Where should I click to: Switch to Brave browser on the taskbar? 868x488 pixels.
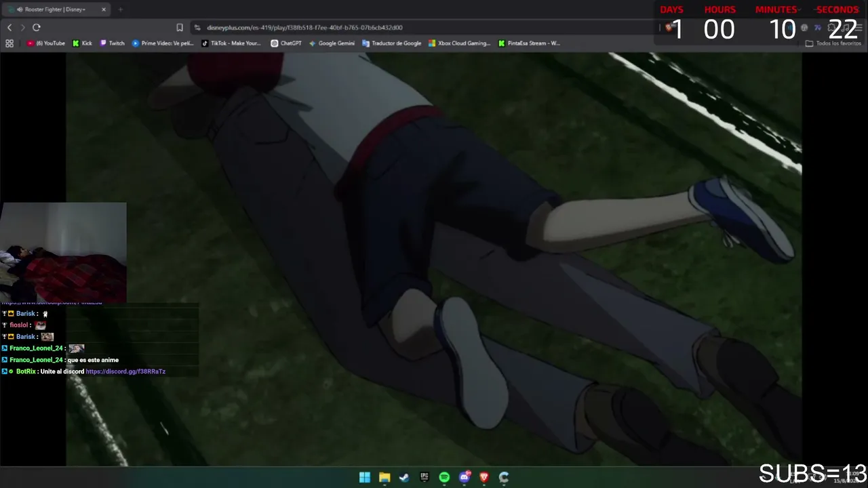point(484,477)
